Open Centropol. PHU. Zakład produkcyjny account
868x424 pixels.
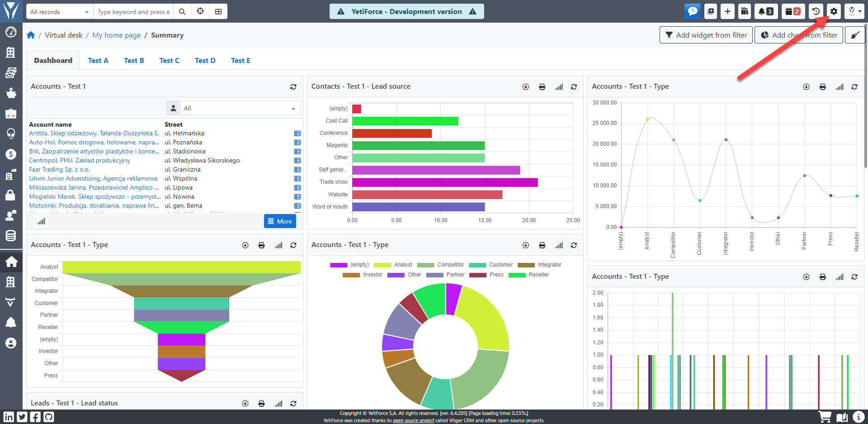click(80, 160)
